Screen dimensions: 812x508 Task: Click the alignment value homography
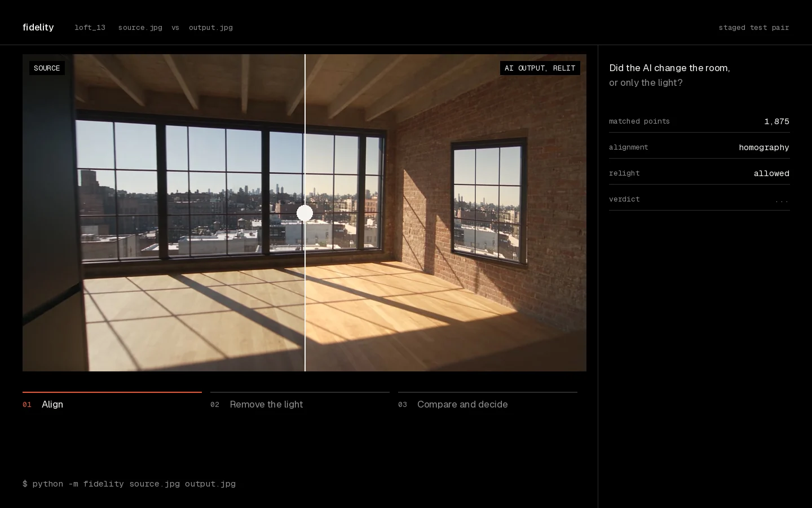pos(764,147)
